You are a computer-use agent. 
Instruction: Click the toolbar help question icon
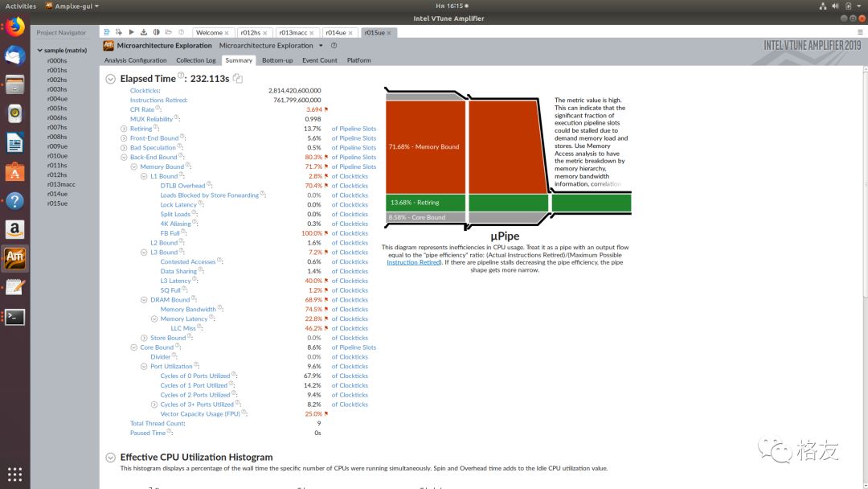tap(181, 32)
